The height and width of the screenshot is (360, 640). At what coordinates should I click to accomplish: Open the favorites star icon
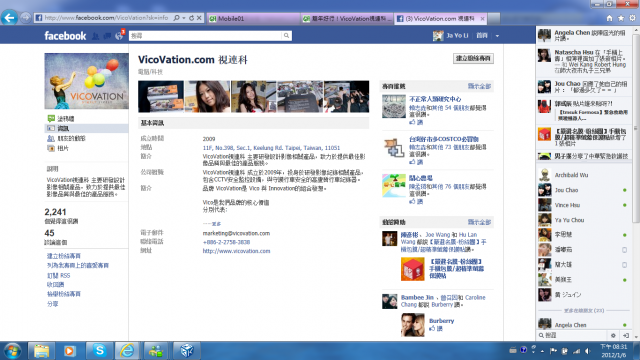pyautogui.click(x=621, y=18)
